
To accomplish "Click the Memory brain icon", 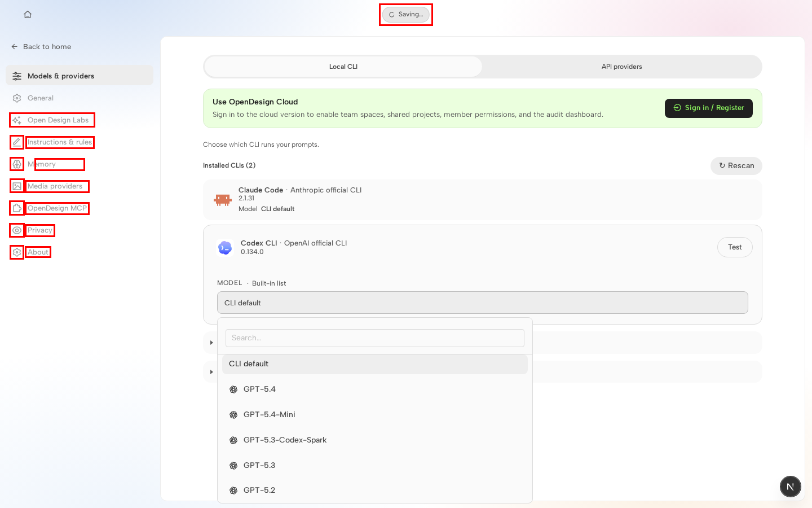I will 17,164.
